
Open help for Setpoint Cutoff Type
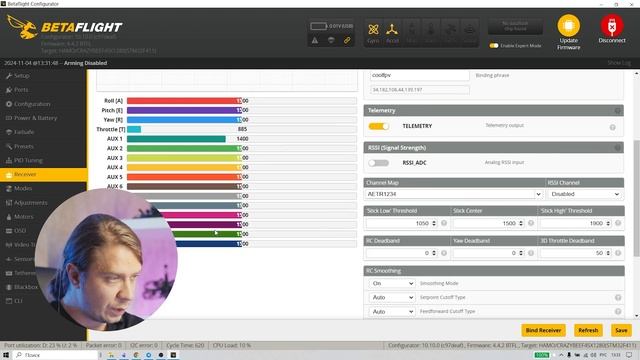point(618,298)
